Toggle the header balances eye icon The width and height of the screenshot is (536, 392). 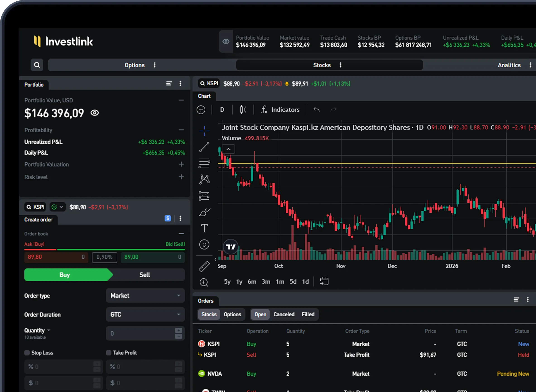click(x=226, y=41)
